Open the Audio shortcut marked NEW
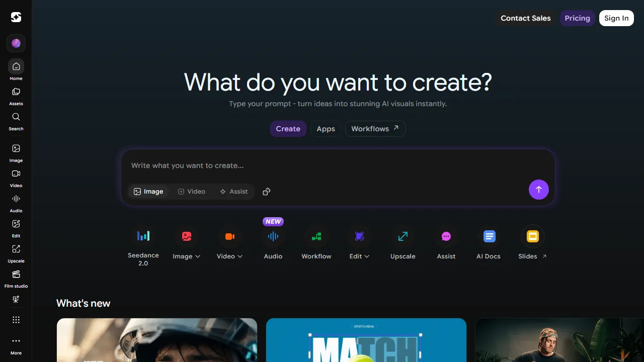Image resolution: width=644 pixels, height=362 pixels. tap(273, 241)
